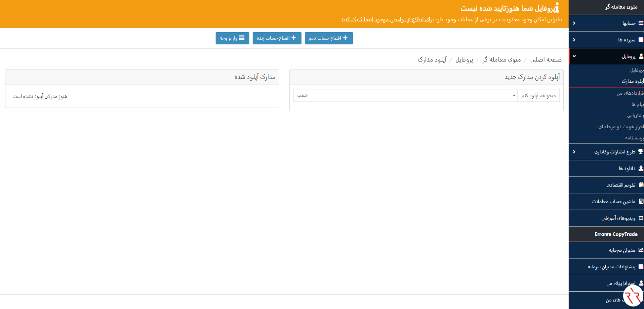
Task: Open the دانلود ها menu item
Action: coord(606,168)
